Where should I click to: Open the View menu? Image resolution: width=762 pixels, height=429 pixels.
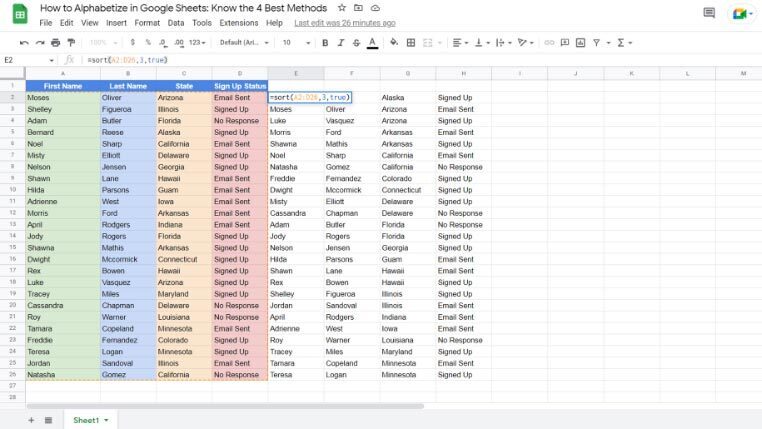tap(89, 23)
